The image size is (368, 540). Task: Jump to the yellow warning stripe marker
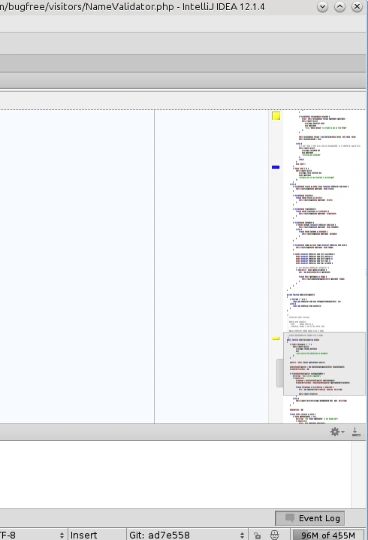pos(276,339)
